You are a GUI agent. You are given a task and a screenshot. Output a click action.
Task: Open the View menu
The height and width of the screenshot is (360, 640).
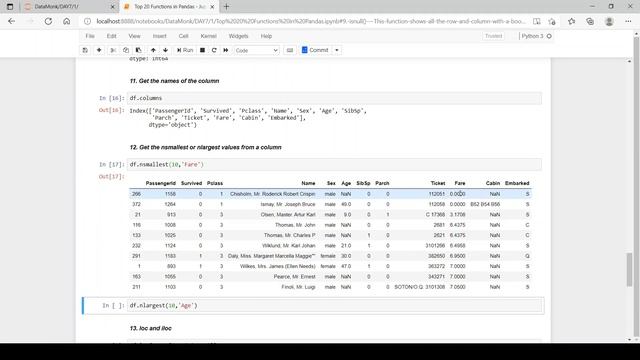134,36
